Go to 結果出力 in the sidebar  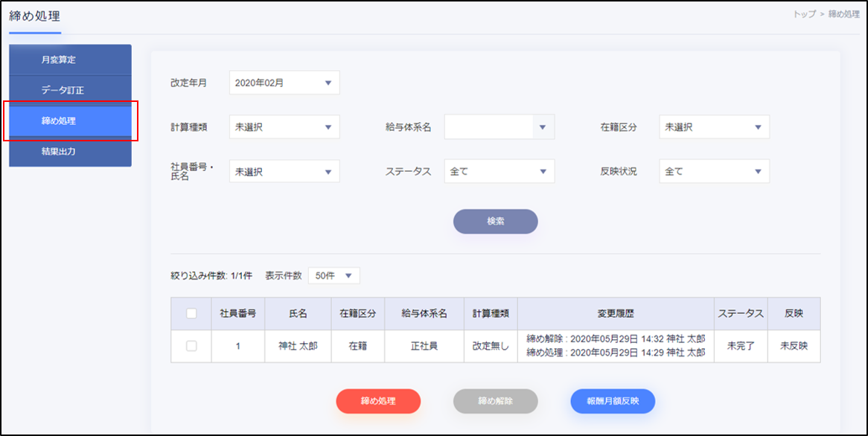point(70,151)
